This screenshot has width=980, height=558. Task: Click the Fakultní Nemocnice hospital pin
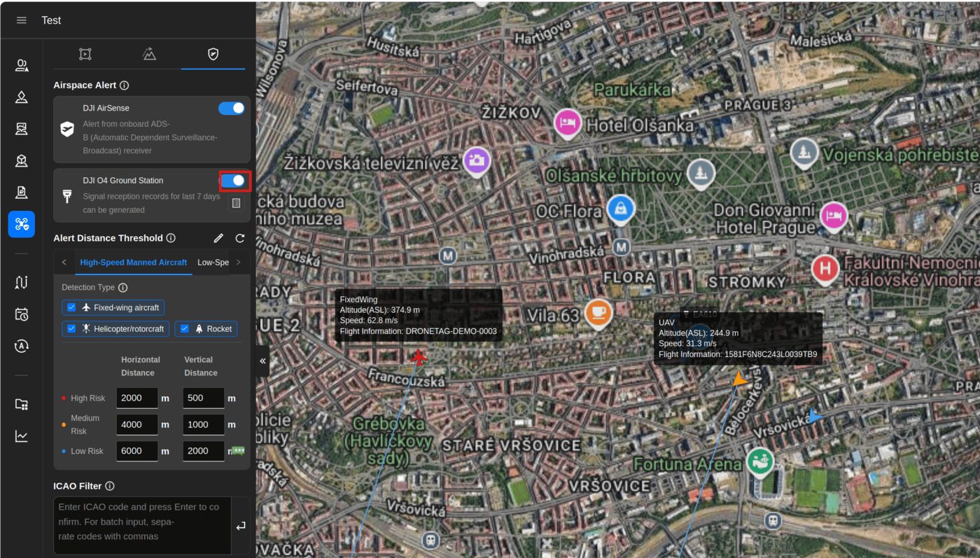[x=826, y=269]
